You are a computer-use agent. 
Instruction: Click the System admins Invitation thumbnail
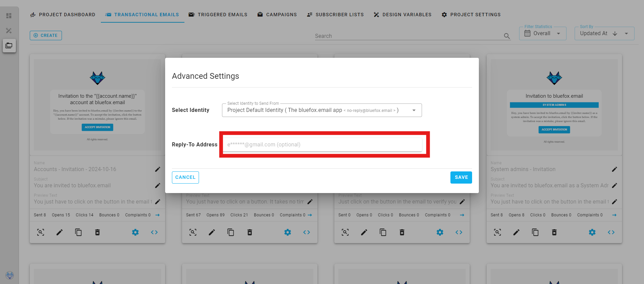tap(554, 105)
